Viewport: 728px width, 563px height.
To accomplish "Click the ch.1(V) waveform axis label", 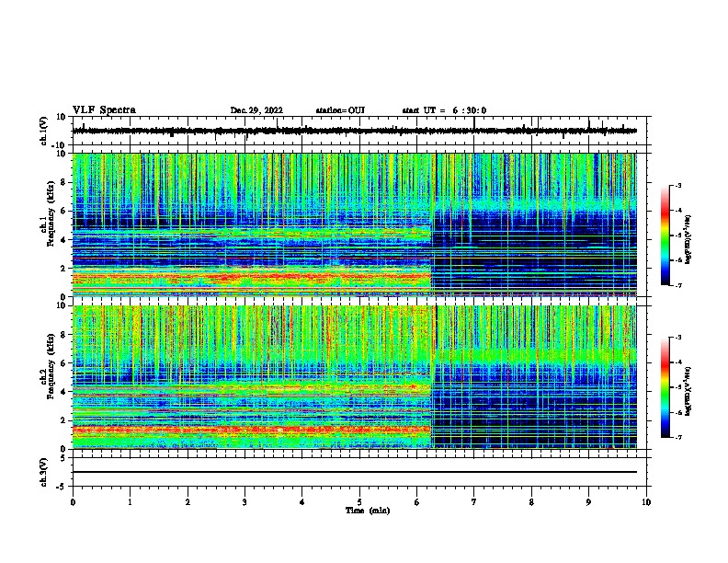I will tap(44, 131).
